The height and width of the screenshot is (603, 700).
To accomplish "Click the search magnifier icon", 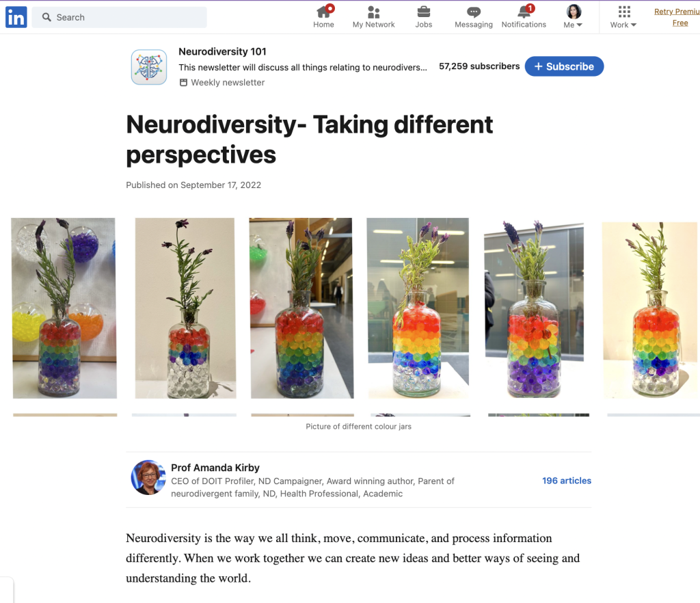I will (46, 17).
